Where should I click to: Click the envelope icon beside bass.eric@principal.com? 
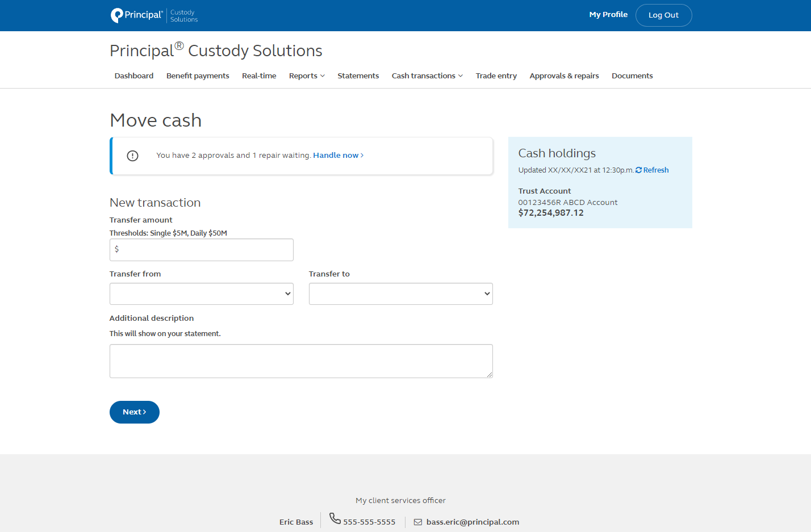point(418,521)
